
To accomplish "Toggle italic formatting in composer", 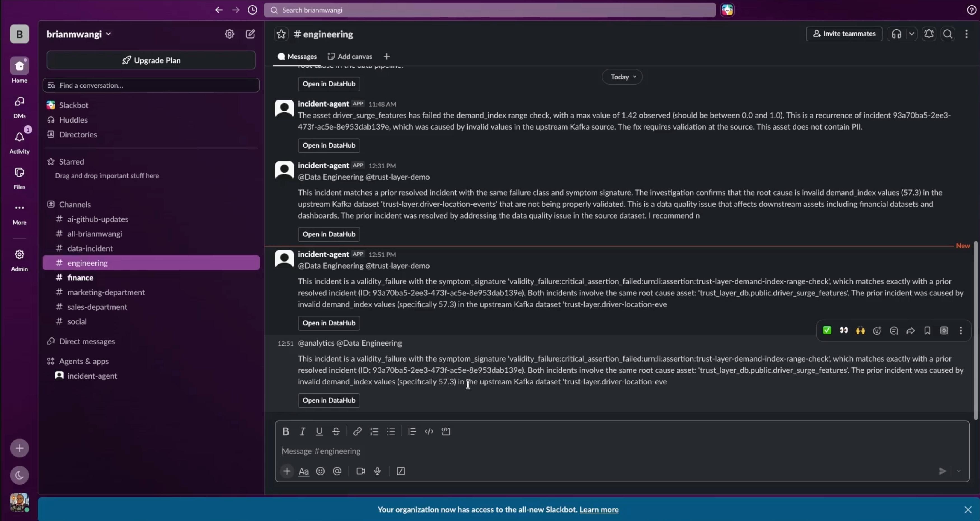I will click(x=303, y=431).
